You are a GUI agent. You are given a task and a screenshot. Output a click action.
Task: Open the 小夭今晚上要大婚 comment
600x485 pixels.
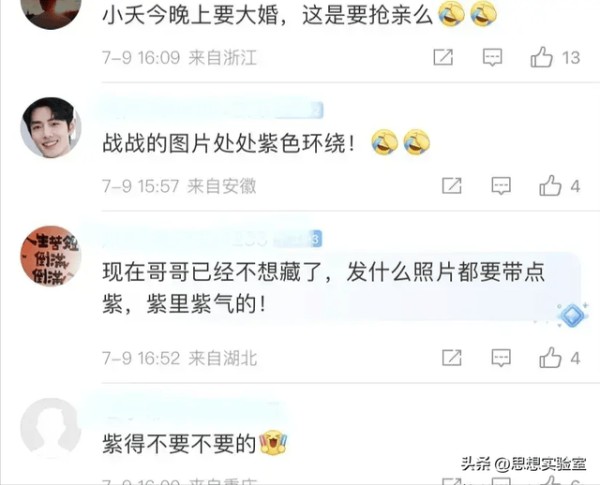268,15
